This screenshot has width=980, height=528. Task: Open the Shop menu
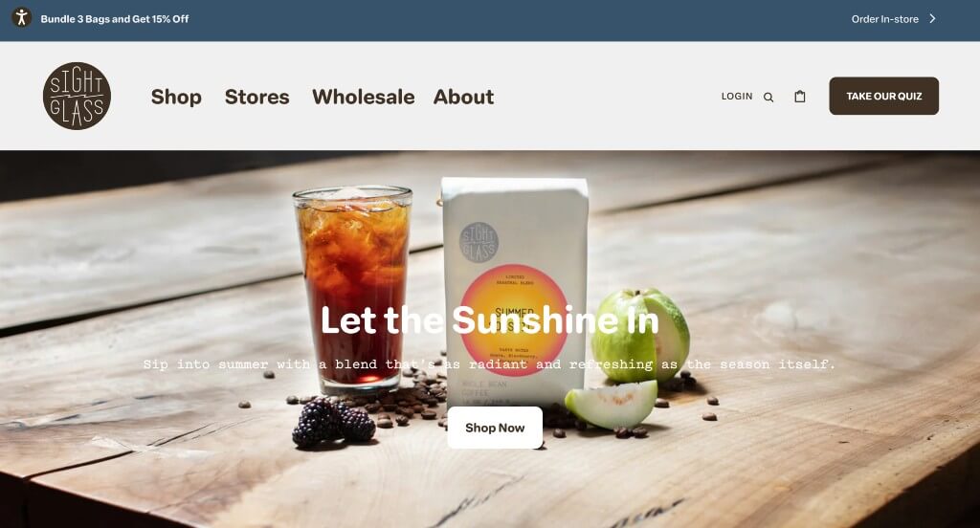pos(176,97)
